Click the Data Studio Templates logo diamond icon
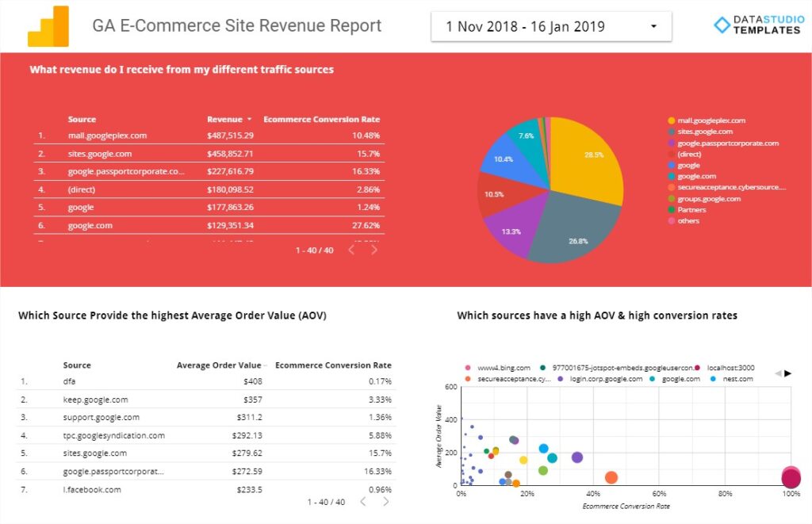 click(722, 25)
